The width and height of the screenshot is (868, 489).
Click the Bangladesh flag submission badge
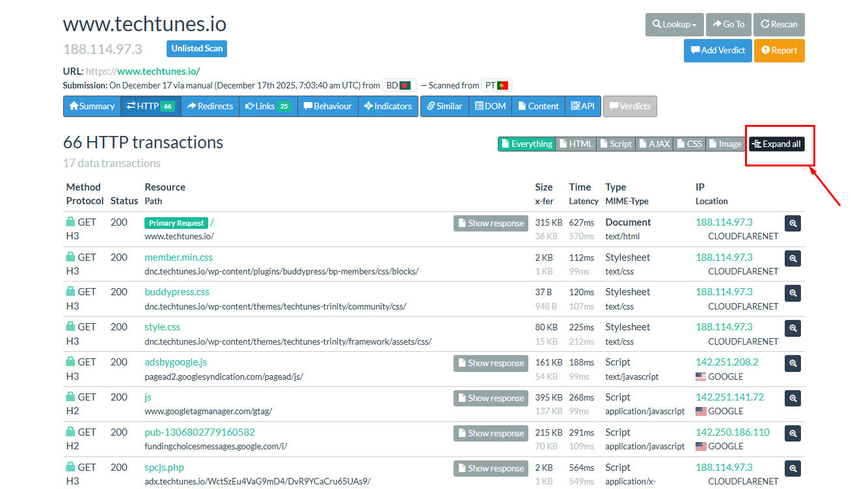[399, 85]
